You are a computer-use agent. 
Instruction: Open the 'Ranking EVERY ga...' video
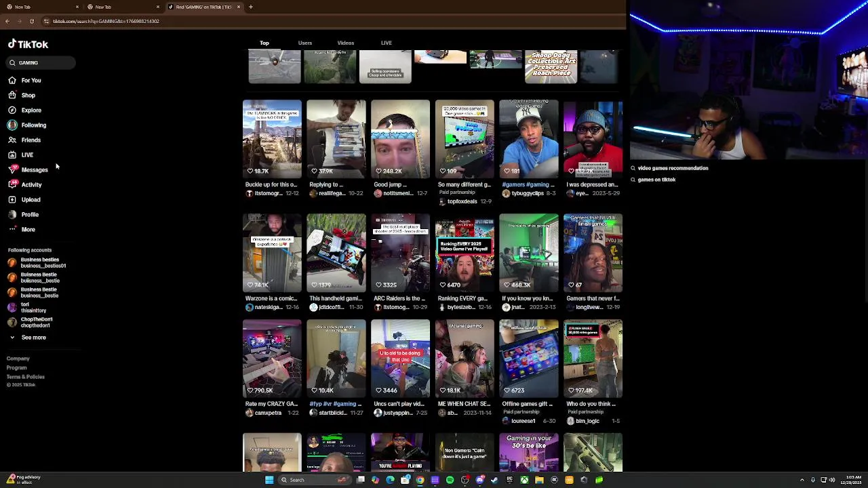[465, 253]
